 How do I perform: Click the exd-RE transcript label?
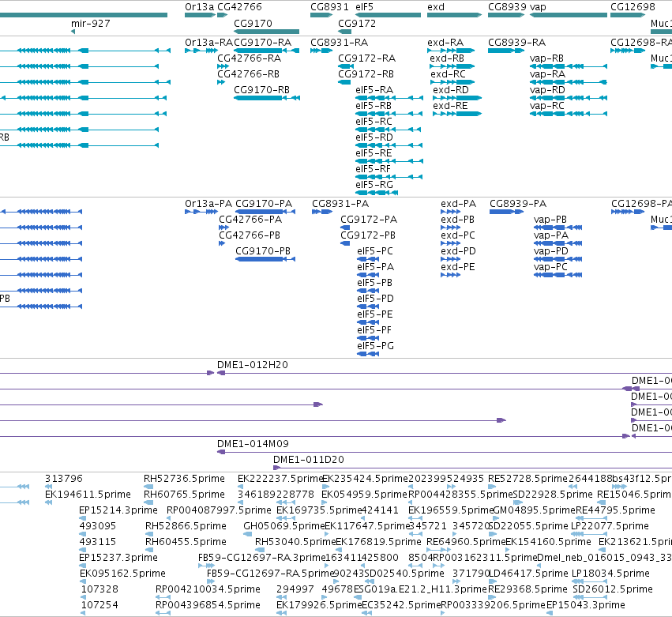pos(450,106)
